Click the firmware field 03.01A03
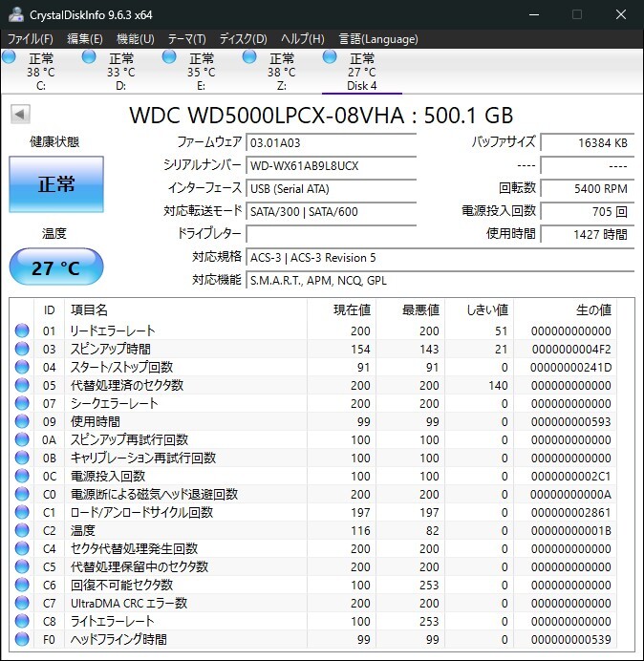The image size is (644, 661). [331, 142]
